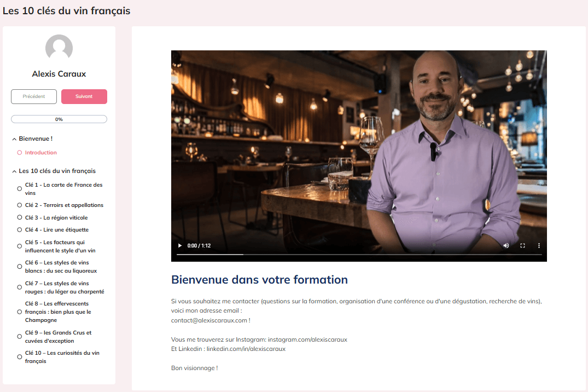
Task: Mark Clé 8 completion circle
Action: pyautogui.click(x=20, y=312)
